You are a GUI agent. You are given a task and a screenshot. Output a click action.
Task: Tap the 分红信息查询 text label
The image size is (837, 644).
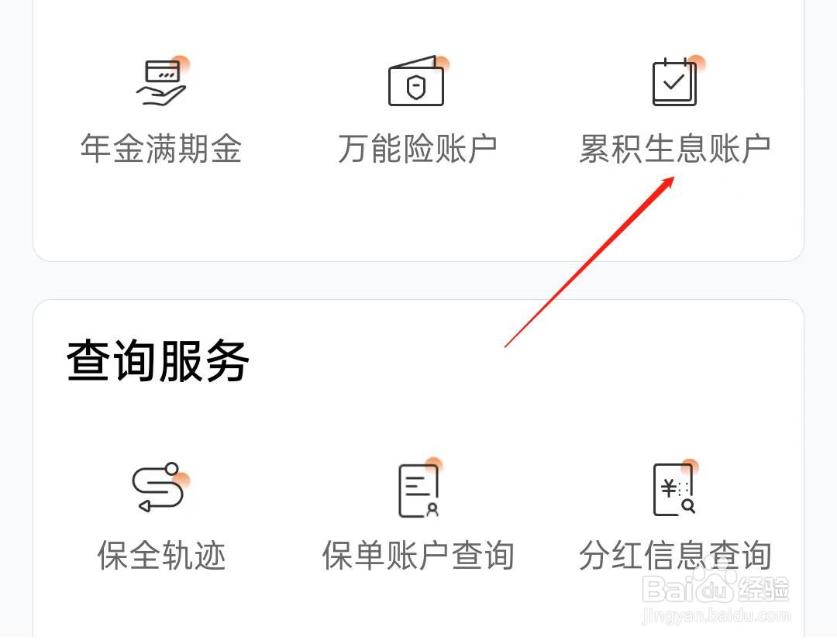point(675,556)
